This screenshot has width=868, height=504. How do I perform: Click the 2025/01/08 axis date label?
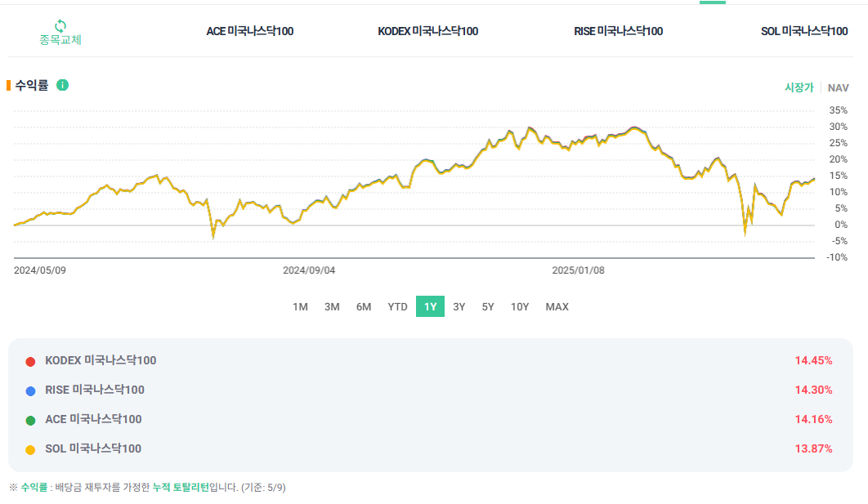578,270
